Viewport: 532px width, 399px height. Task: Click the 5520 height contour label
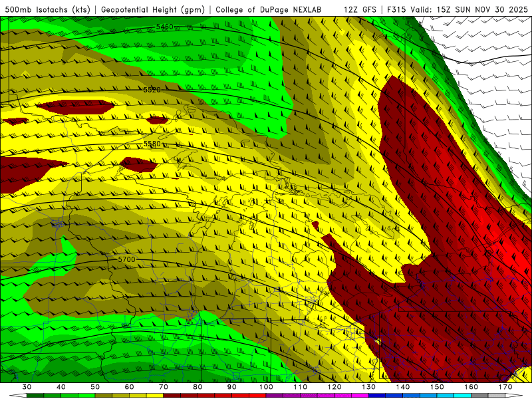tap(152, 90)
